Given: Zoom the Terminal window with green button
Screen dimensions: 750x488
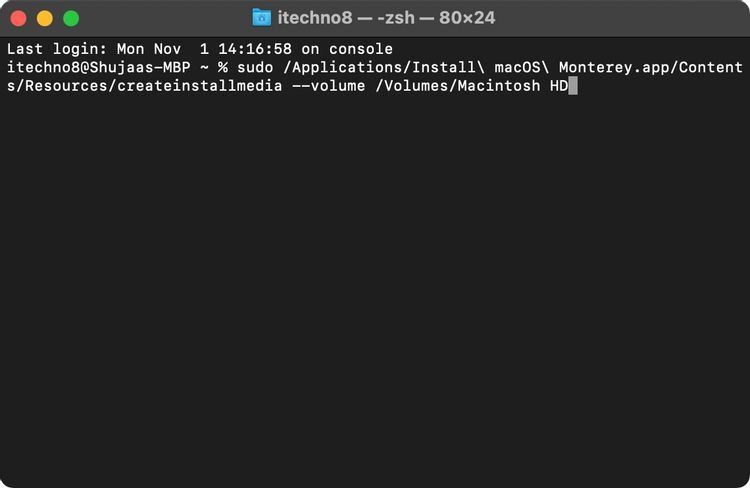Looking at the screenshot, I should pos(70,18).
